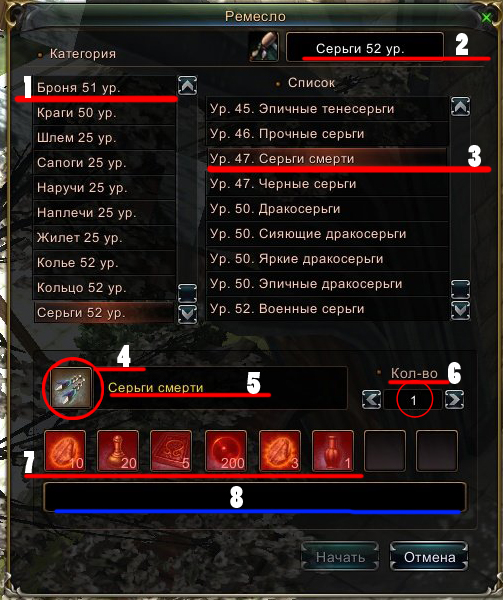Click the Начать button
This screenshot has width=503, height=600.
pos(340,557)
